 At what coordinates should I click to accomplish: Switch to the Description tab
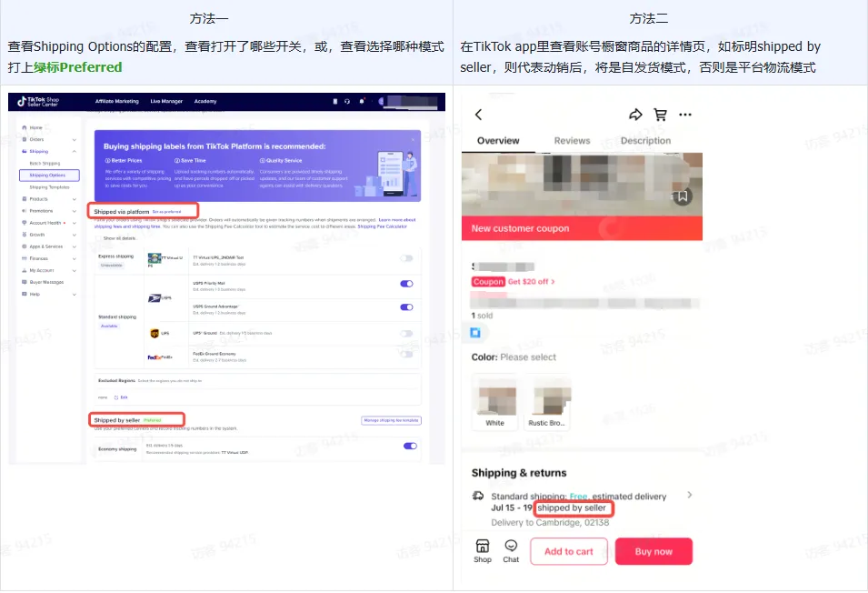(x=645, y=141)
